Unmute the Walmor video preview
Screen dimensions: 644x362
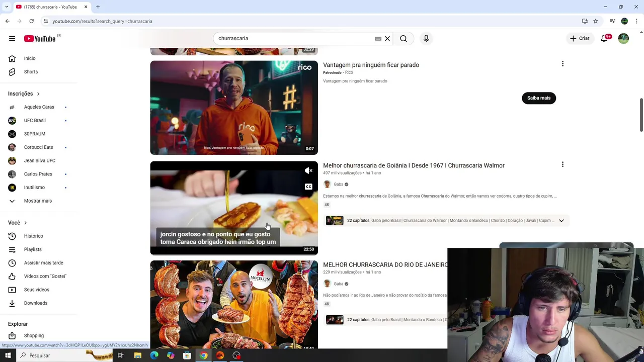point(308,171)
